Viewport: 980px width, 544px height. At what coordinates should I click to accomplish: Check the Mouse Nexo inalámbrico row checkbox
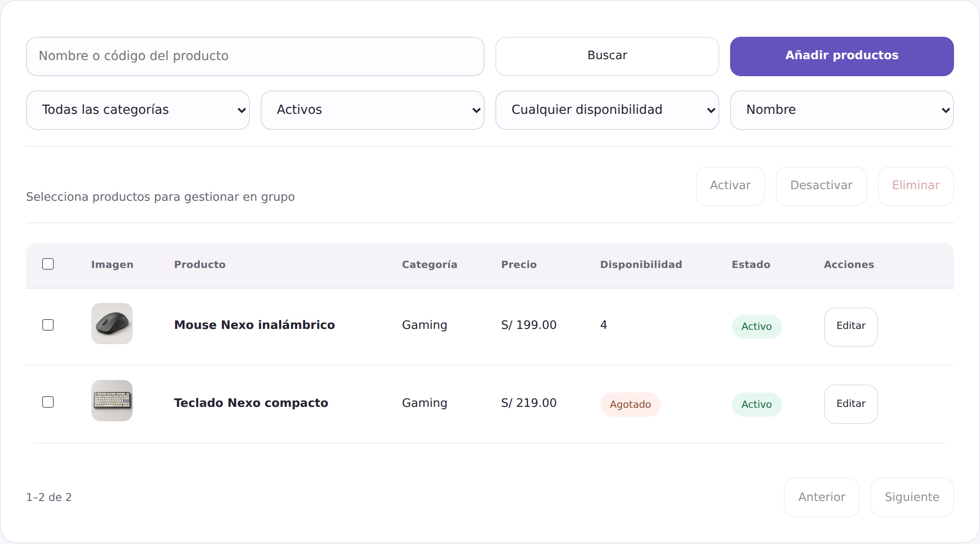point(48,325)
